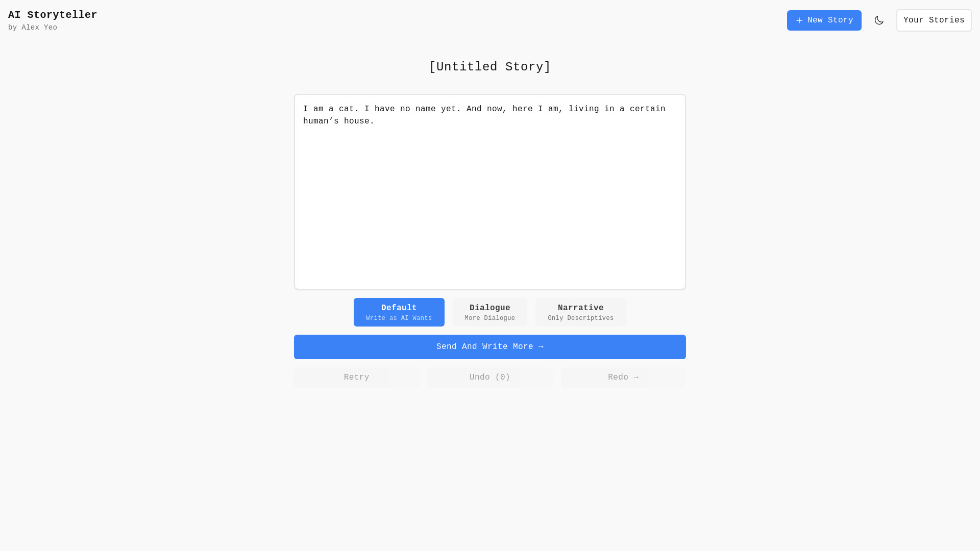Viewport: 980px width, 551px height.
Task: Select the Default Write as AI Wants mode
Action: (399, 312)
